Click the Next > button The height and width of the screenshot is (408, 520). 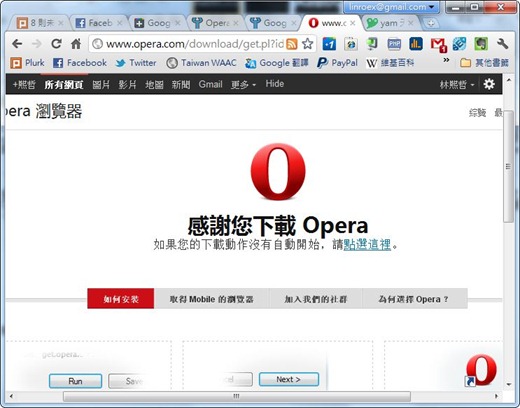coord(289,379)
